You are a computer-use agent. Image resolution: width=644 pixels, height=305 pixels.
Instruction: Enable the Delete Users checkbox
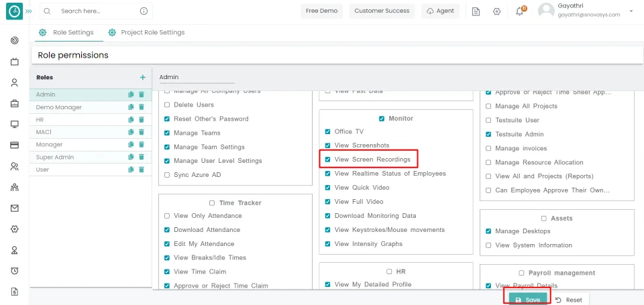click(167, 105)
